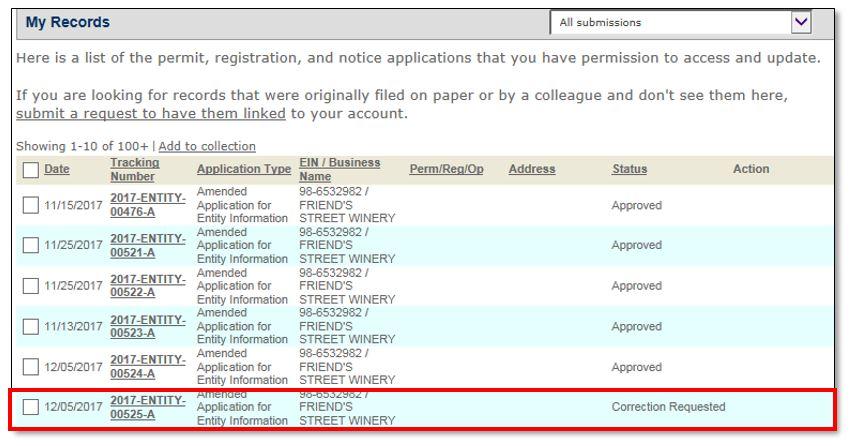This screenshot has width=855, height=446.
Task: Select checkbox for 11/13/2017 record
Action: (x=32, y=327)
